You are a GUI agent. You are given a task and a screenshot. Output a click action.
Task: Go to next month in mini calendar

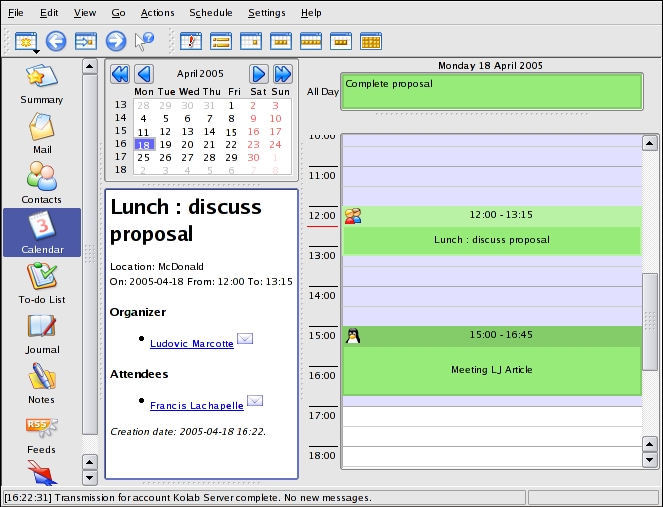pos(259,74)
